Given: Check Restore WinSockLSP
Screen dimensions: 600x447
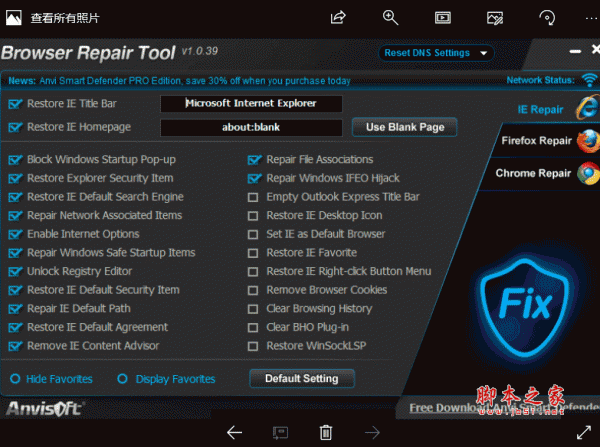Looking at the screenshot, I should point(253,346).
